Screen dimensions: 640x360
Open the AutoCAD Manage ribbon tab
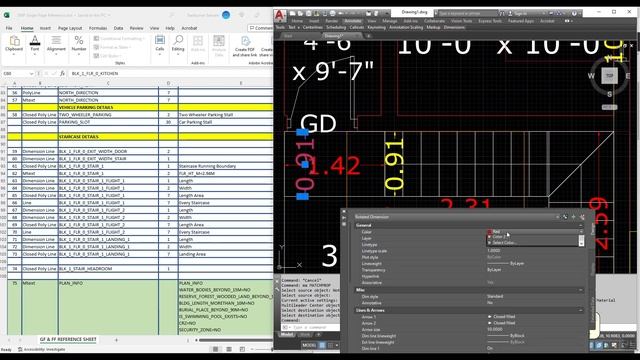click(x=390, y=21)
